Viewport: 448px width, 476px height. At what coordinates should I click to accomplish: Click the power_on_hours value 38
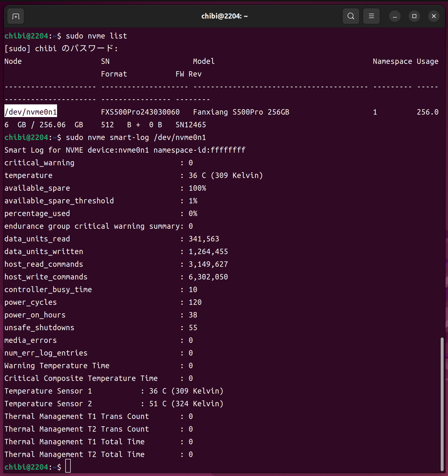click(193, 315)
